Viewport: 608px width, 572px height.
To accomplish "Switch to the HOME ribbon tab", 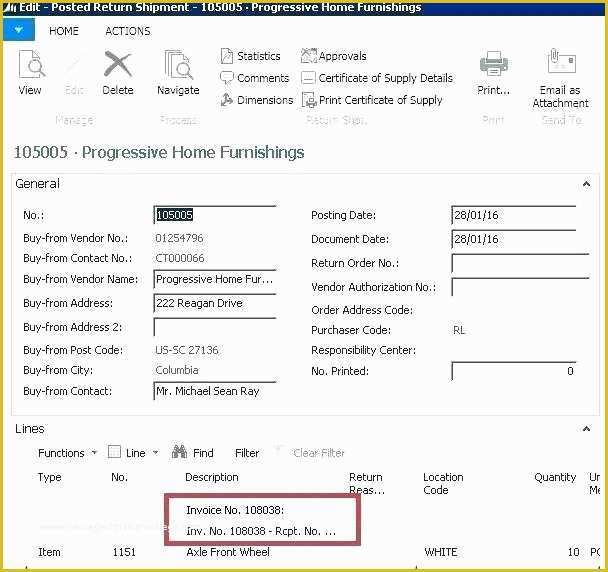I will click(64, 31).
